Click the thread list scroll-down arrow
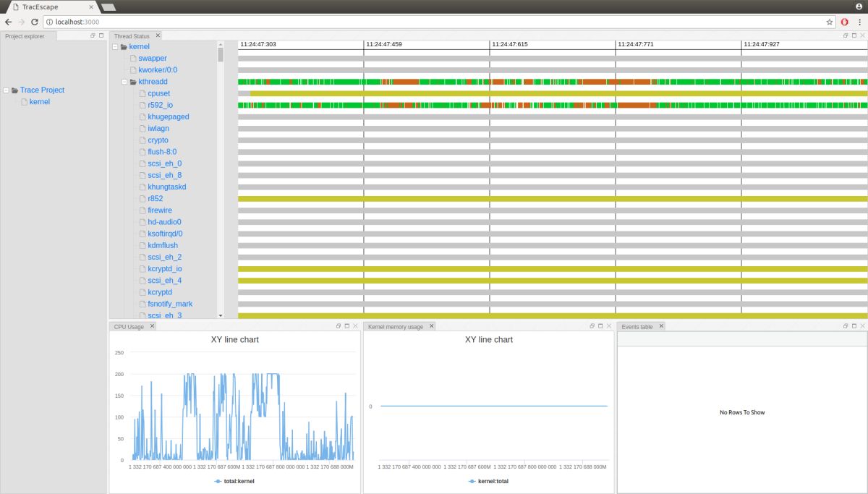 [x=221, y=315]
